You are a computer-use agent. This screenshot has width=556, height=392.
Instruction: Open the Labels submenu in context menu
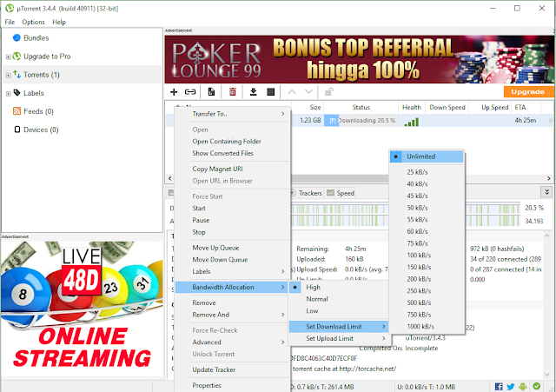tap(233, 271)
